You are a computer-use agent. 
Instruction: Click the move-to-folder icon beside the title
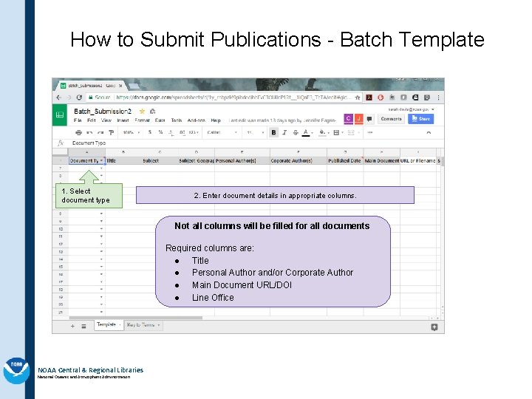click(x=152, y=112)
